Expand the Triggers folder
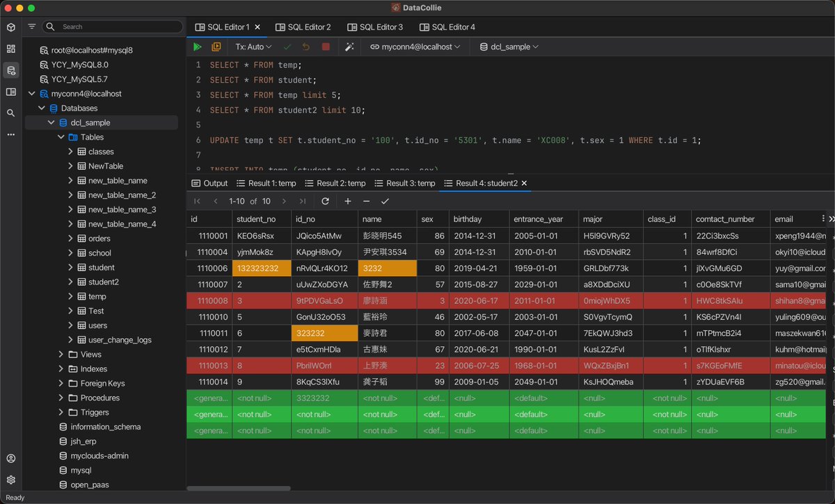The height and width of the screenshot is (504, 835). pos(61,412)
